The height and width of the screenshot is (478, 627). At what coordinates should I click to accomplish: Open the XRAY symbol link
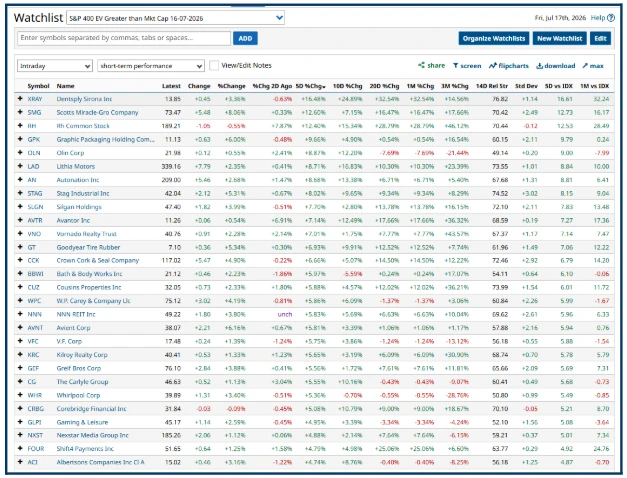pos(35,99)
